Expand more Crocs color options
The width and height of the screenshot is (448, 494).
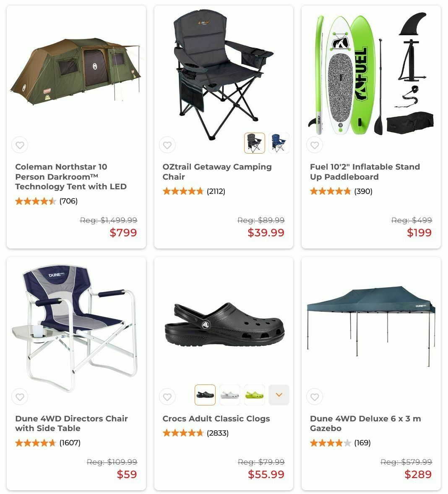(279, 395)
